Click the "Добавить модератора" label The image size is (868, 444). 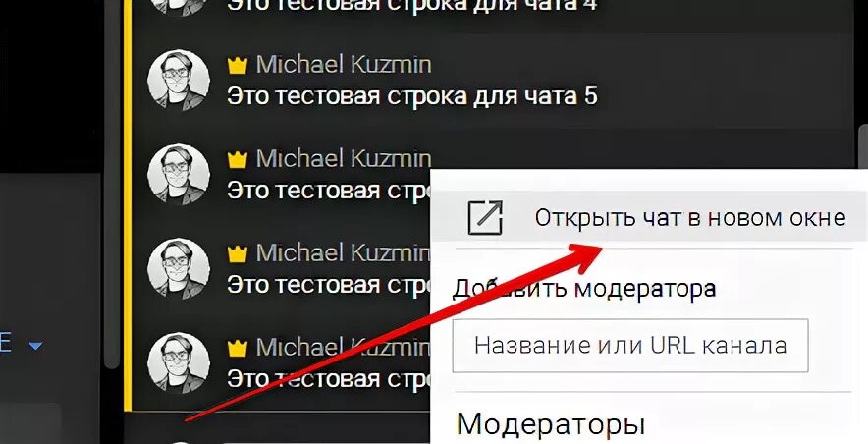coord(584,289)
